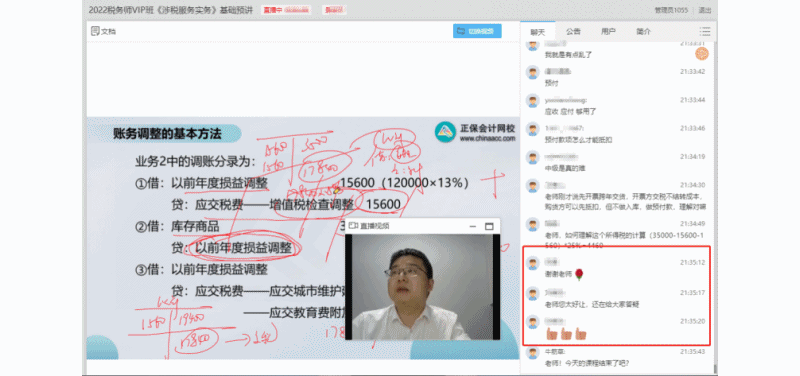This screenshot has height=376, width=800.
Task: Click avatar of the 21:34:19 message
Action: point(533,158)
